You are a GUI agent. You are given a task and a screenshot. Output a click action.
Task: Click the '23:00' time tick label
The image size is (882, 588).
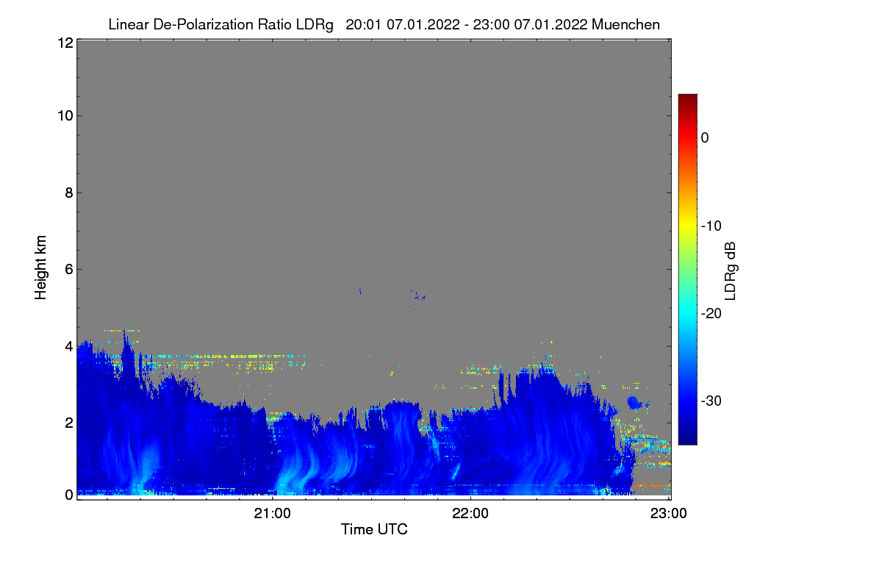point(668,513)
